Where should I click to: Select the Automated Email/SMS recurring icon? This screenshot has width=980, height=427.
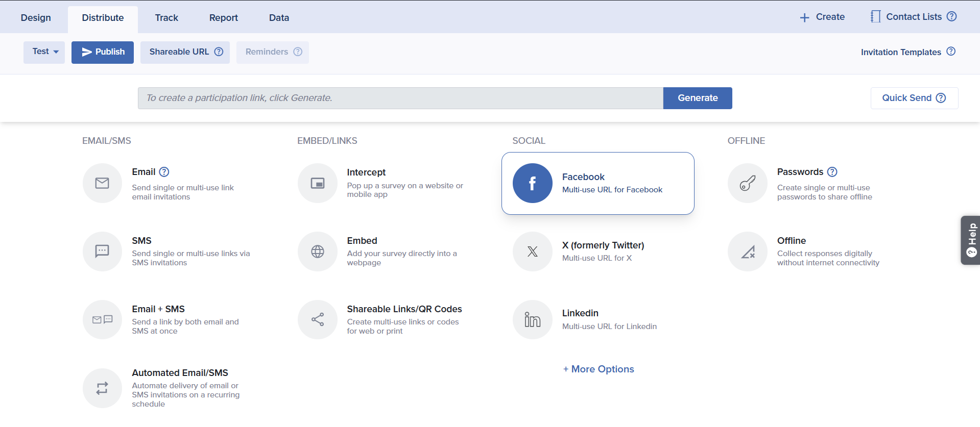point(102,388)
